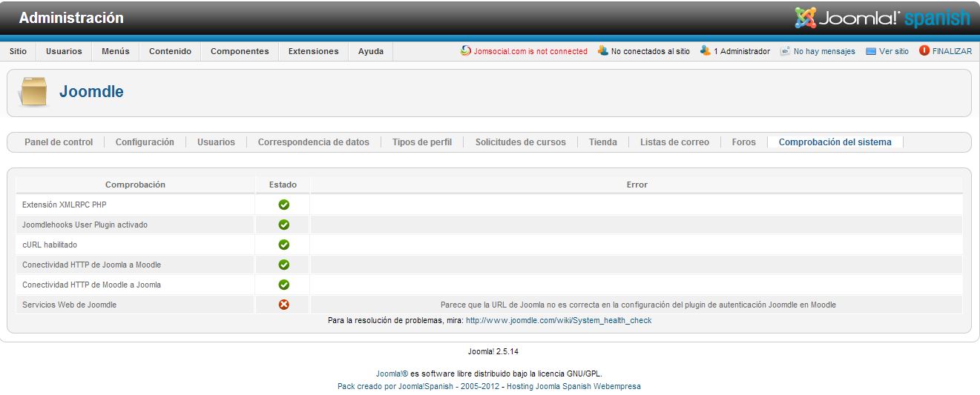Viewport: 980px width, 395px height.
Task: Click the Joomdle package box icon
Action: (x=33, y=92)
